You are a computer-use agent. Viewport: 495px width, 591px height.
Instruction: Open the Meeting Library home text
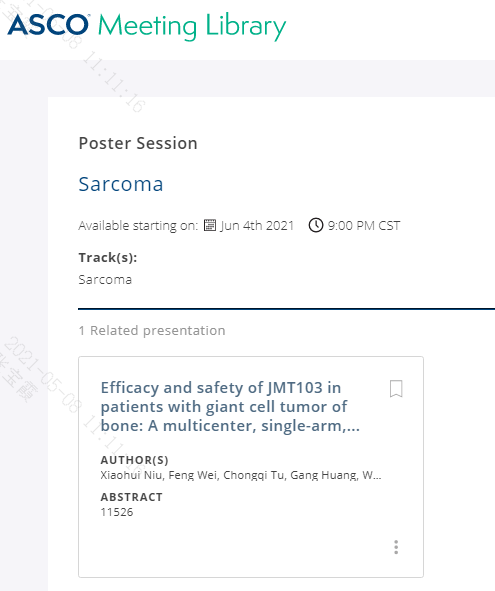pyautogui.click(x=192, y=26)
